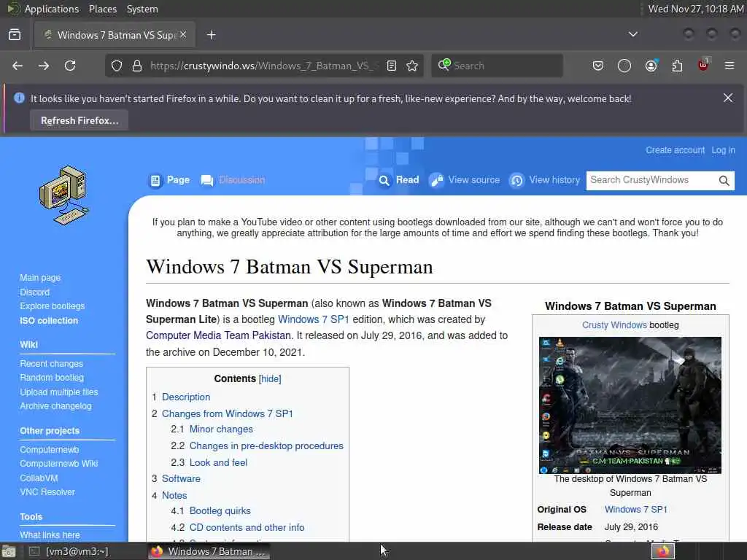Open Explore bootlegs in sidebar

pyautogui.click(x=53, y=306)
